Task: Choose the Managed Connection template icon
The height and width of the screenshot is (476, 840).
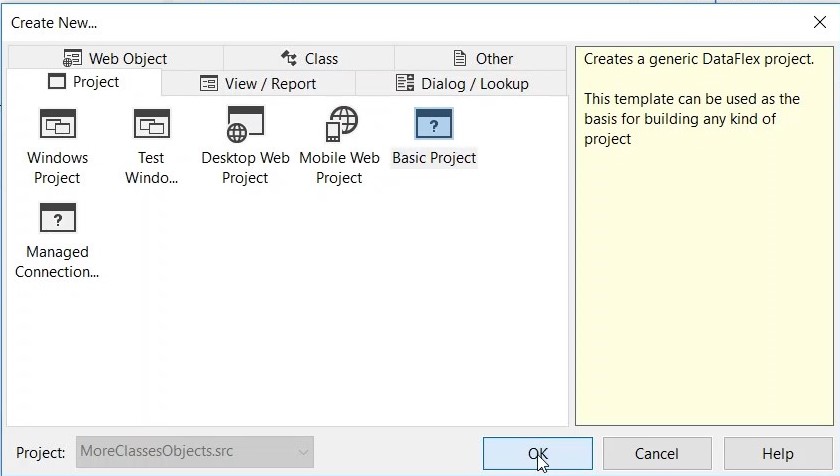Action: click(x=57, y=219)
